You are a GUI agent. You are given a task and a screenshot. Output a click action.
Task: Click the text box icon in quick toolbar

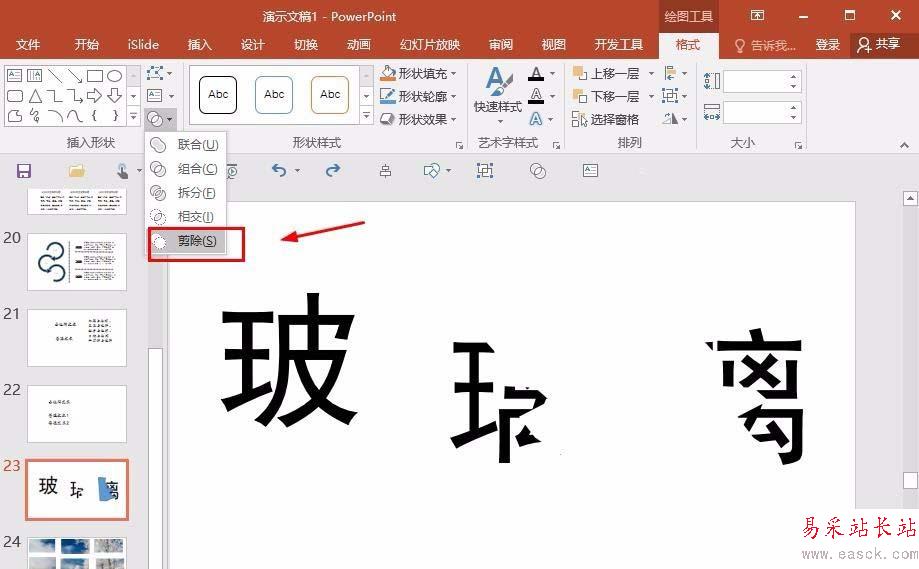click(590, 171)
